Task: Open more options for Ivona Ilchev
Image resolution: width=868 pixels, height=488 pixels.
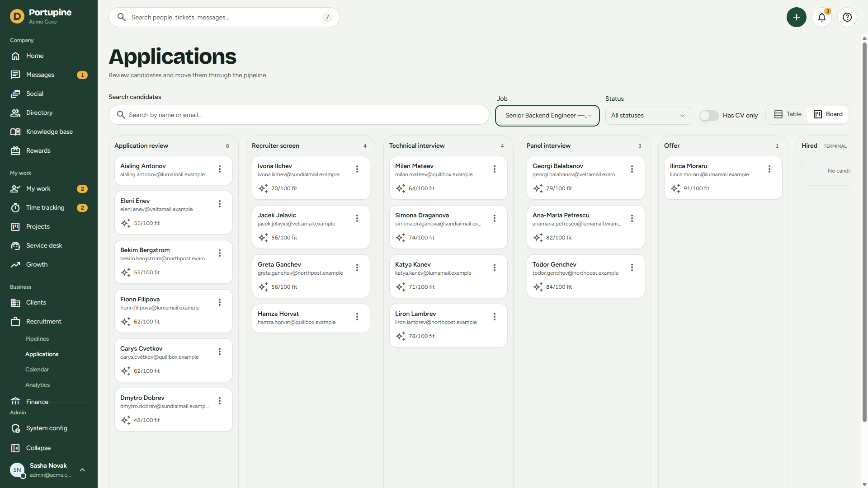Action: coord(357,169)
